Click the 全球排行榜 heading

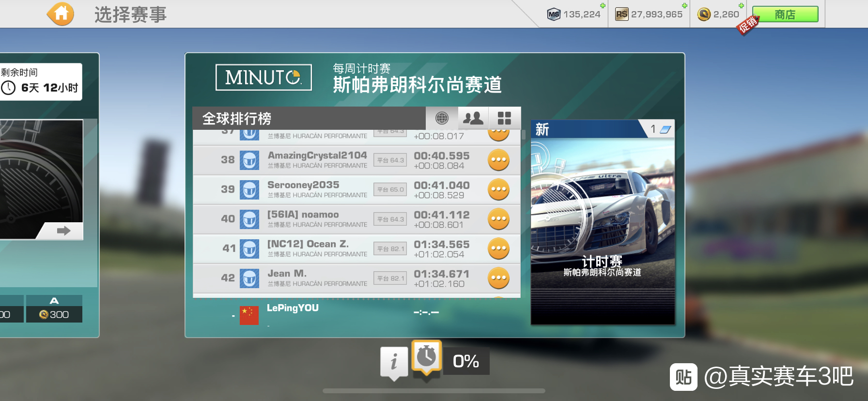[x=237, y=119]
